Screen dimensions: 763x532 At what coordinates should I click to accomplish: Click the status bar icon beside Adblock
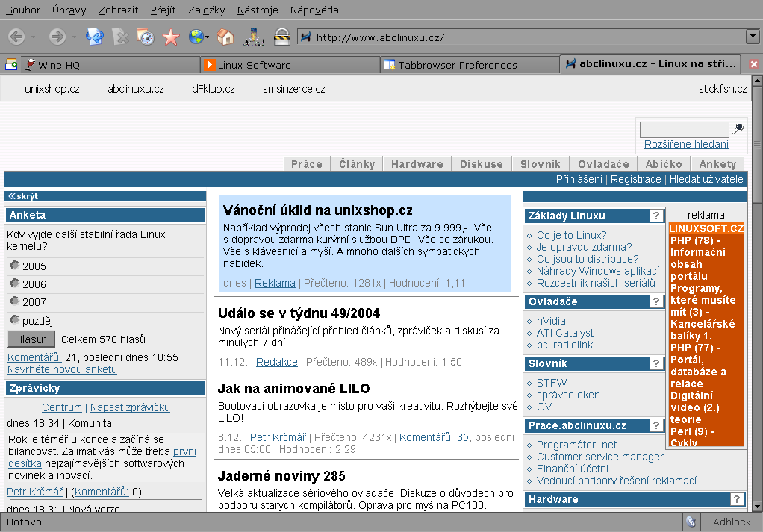691,522
